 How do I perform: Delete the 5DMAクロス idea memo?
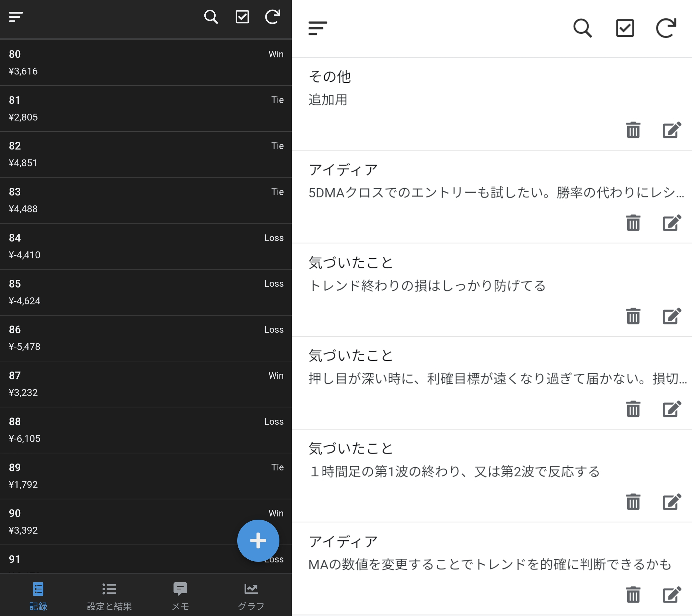tap(633, 223)
